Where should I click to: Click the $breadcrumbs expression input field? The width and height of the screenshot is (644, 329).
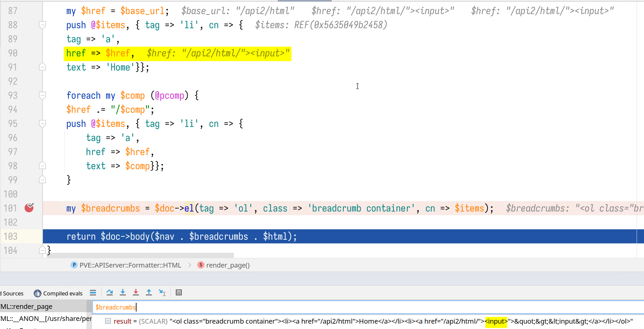click(x=335, y=307)
